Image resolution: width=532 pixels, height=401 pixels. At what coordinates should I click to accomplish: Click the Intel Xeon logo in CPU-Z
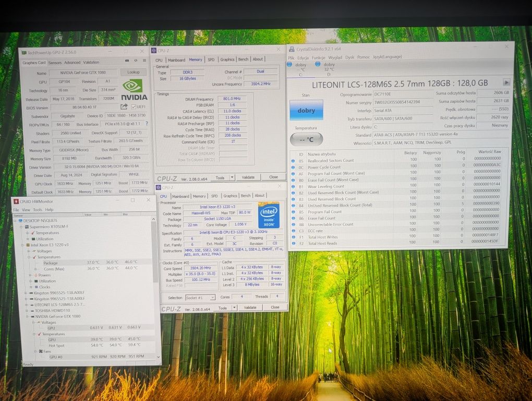[x=269, y=216]
